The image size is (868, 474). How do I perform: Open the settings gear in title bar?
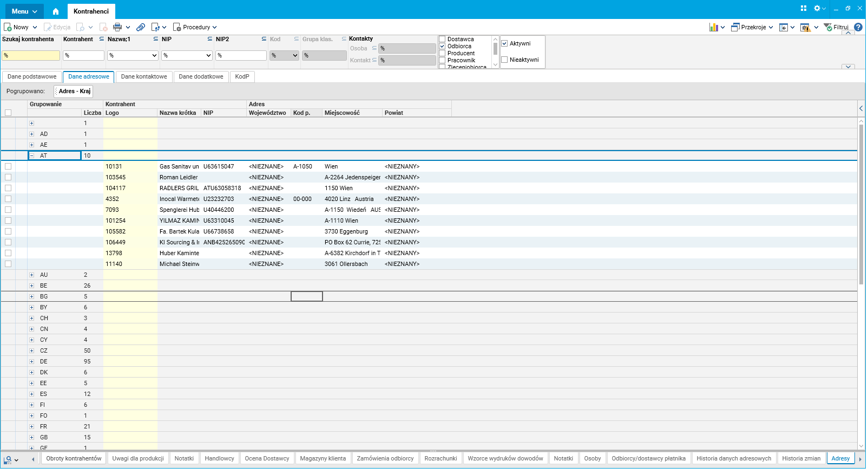click(817, 8)
